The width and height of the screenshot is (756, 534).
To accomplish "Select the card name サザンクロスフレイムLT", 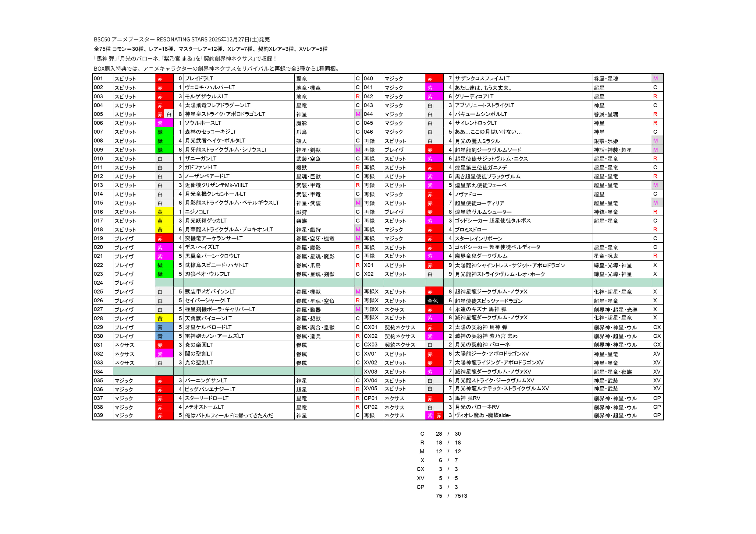I will click(x=482, y=79).
